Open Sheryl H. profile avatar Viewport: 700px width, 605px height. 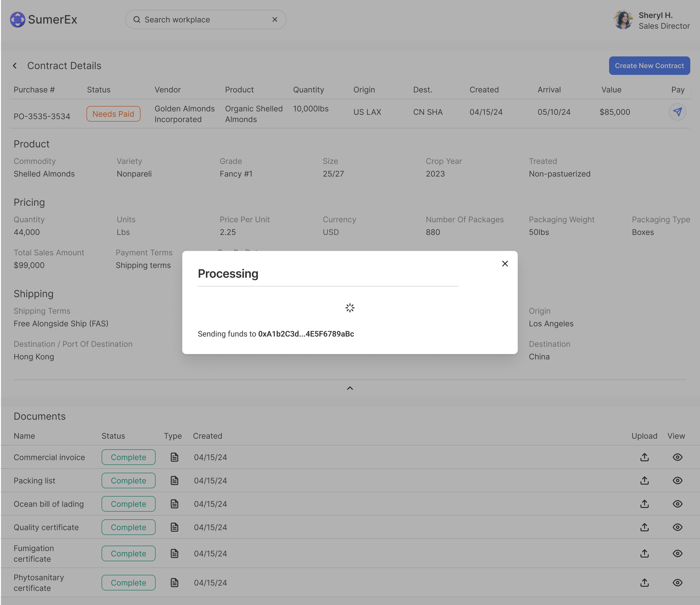tap(623, 20)
